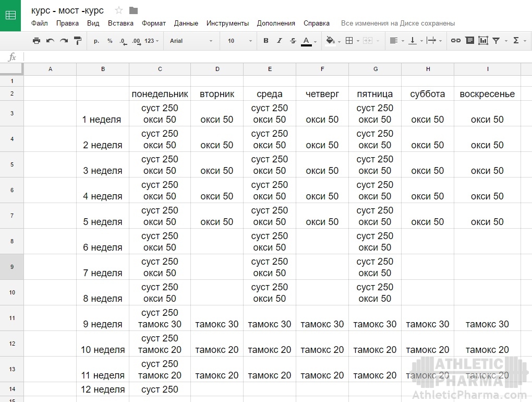Open the Arial font family dropdown
Viewport: 532px width, 402px height.
coord(191,41)
